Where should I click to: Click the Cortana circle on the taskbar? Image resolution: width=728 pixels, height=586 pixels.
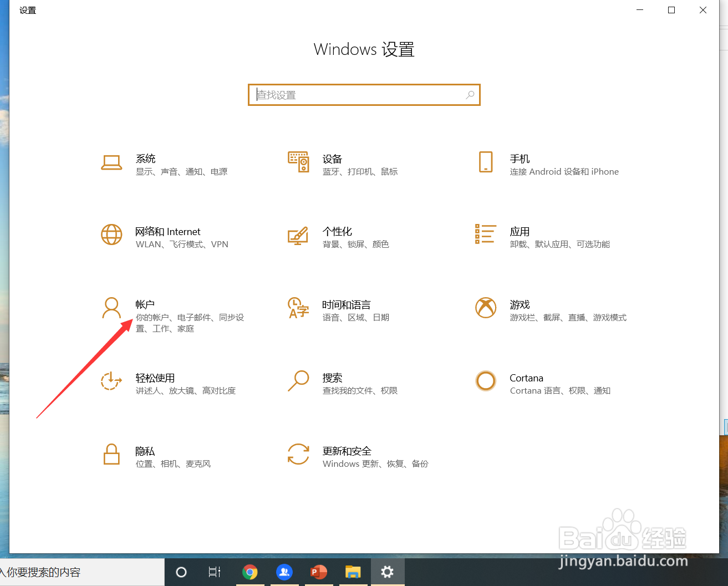coord(181,572)
